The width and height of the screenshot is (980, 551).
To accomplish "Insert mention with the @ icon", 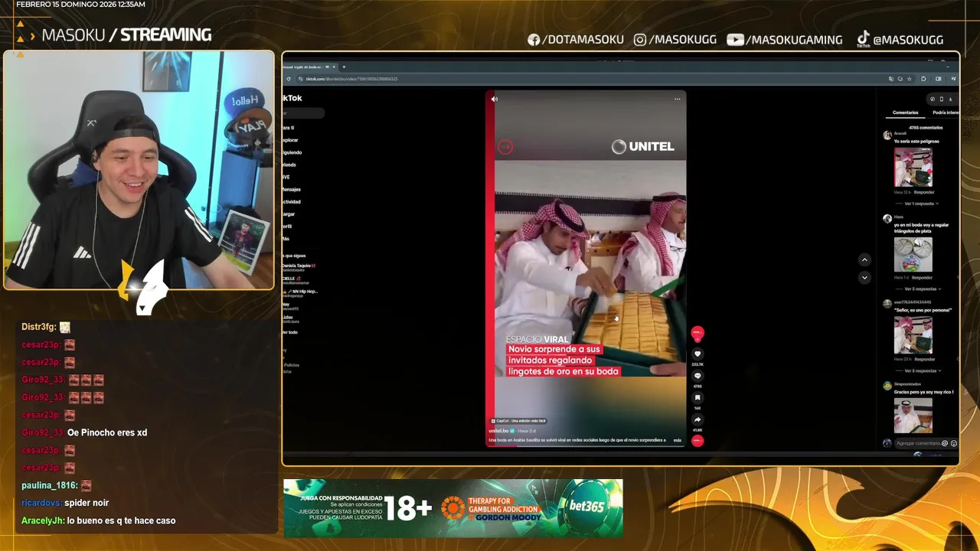I will (x=945, y=443).
